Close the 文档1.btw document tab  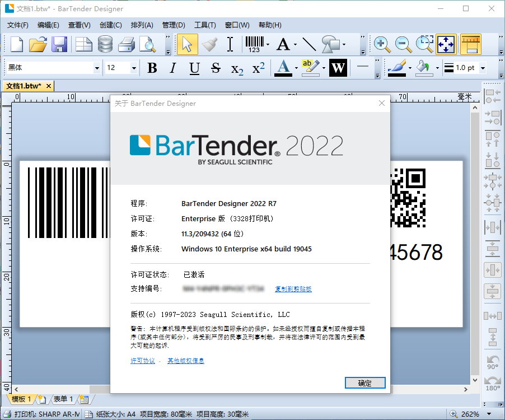pyautogui.click(x=49, y=86)
